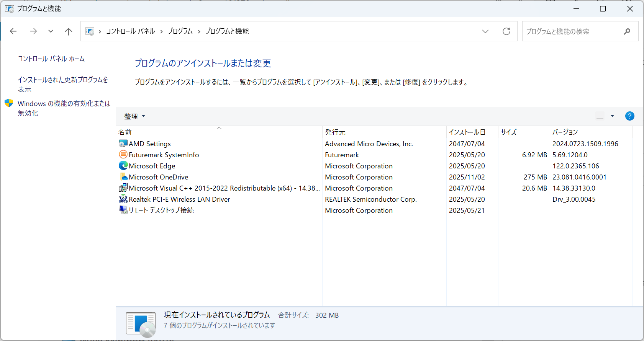644x341 pixels.
Task: Open the view options dropdown arrow
Action: click(612, 116)
